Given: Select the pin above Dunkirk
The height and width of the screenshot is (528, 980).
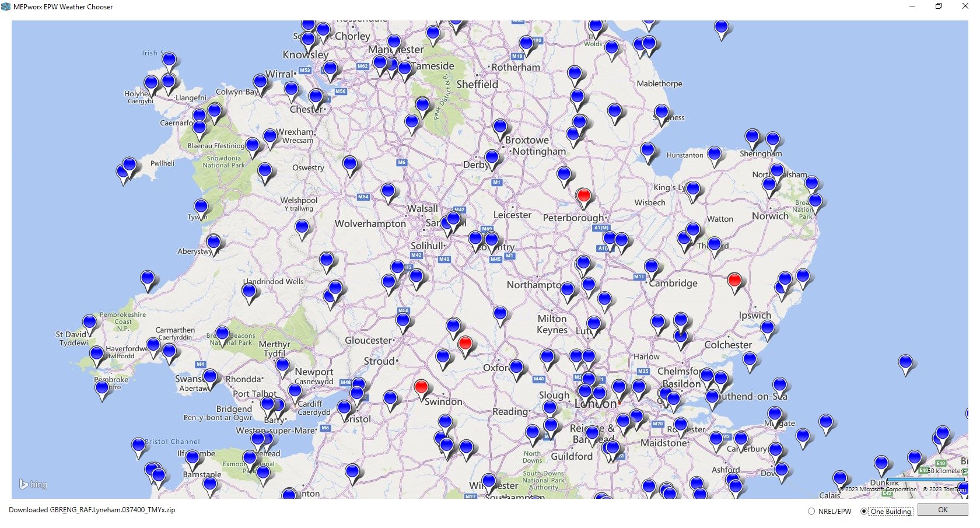Looking at the screenshot, I should [881, 467].
